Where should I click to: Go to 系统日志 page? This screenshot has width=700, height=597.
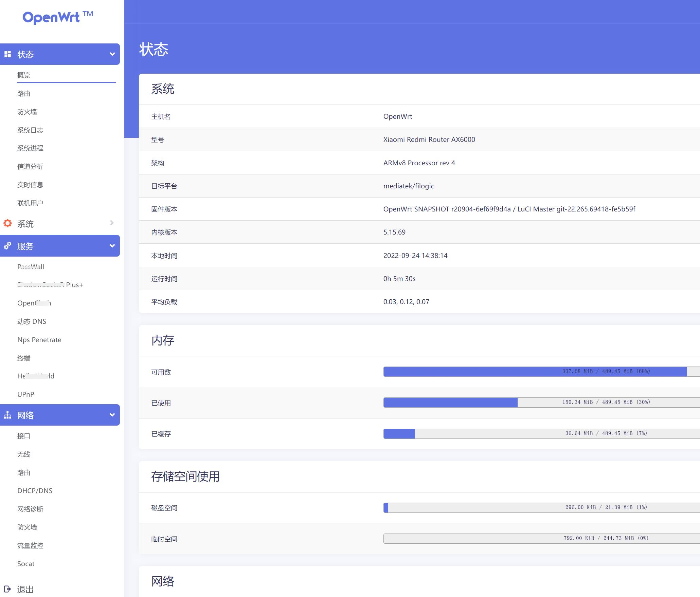(30, 130)
